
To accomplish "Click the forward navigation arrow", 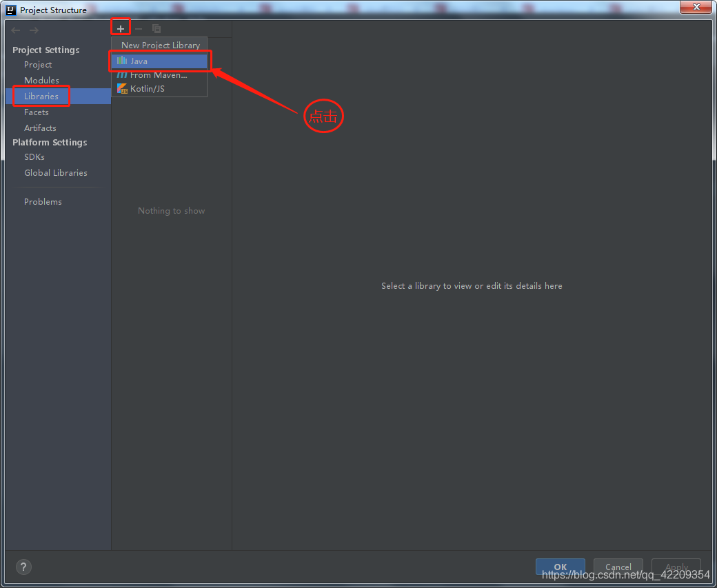I will tap(34, 30).
